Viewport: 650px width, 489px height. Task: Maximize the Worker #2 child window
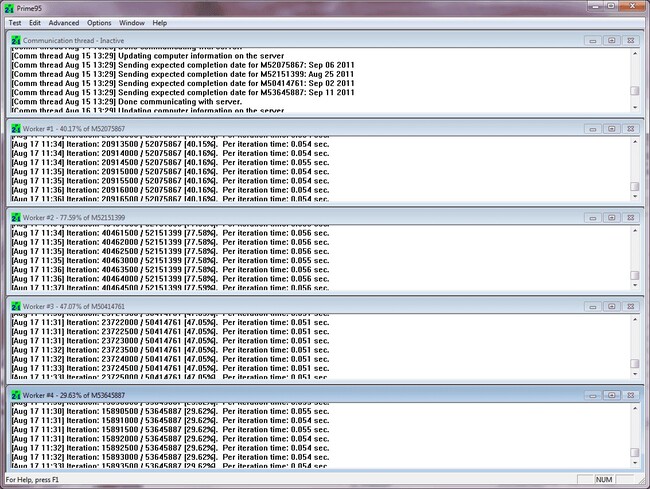[x=611, y=218]
